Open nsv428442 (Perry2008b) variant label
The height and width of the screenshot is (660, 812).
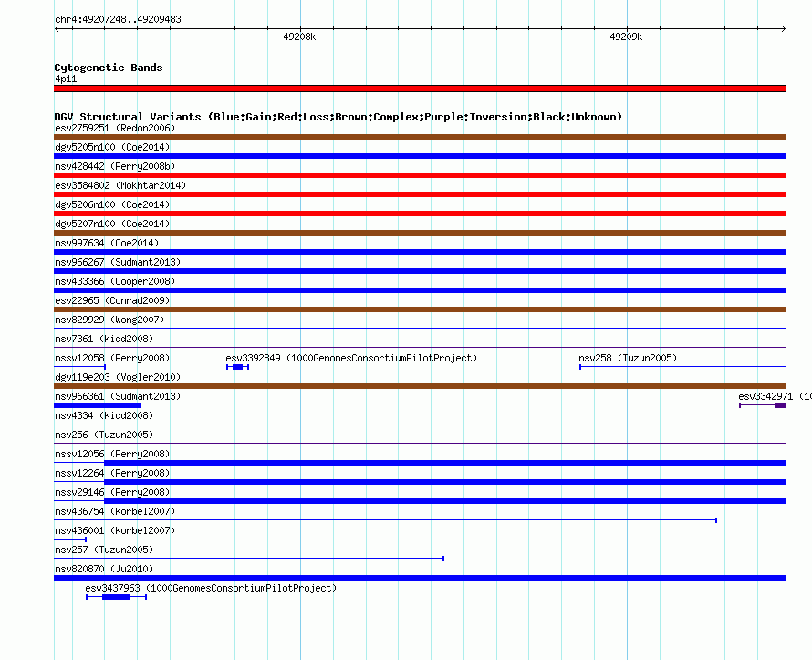(115, 166)
